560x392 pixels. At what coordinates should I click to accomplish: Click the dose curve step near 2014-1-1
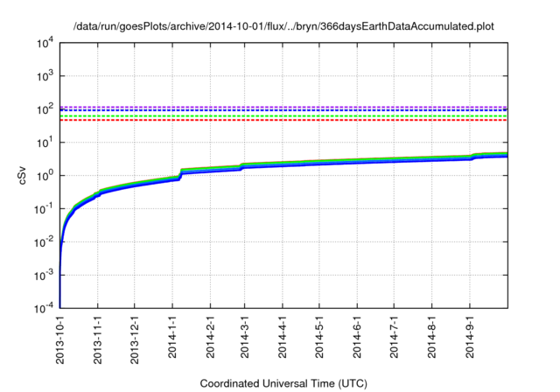180,174
